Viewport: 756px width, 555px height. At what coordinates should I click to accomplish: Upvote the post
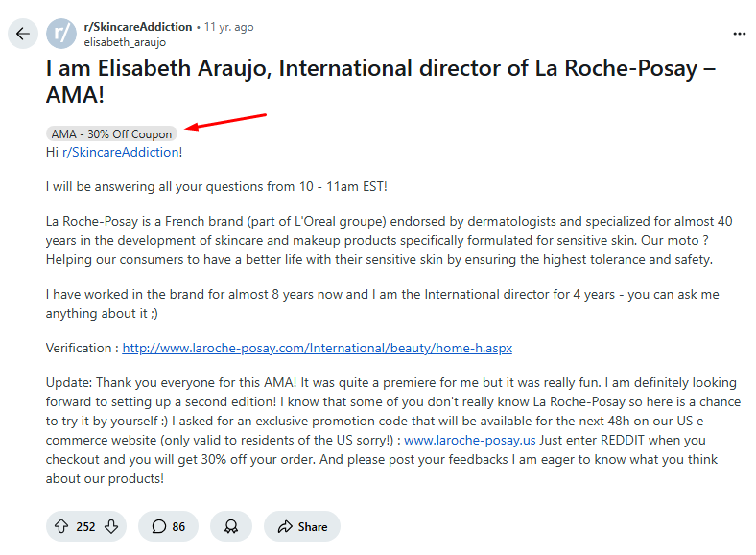pos(61,526)
